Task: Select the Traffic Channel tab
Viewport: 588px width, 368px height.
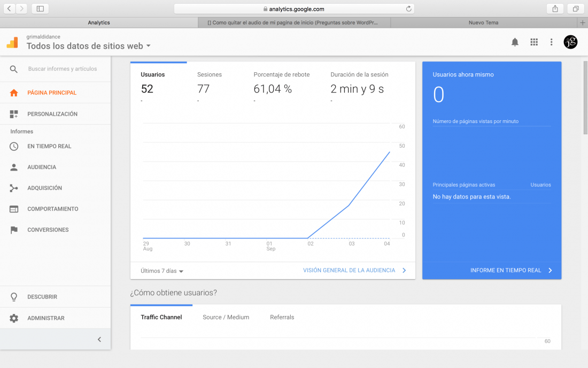Action: coord(161,317)
